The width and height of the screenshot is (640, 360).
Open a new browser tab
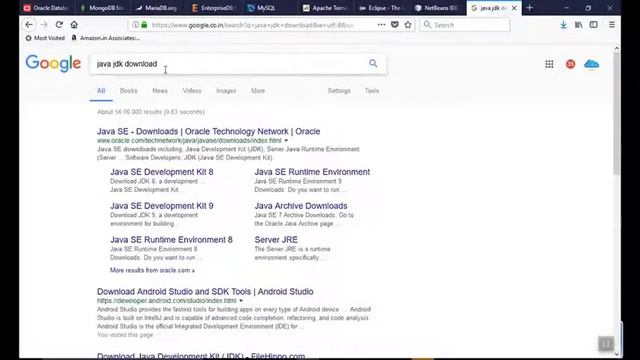(x=530, y=8)
